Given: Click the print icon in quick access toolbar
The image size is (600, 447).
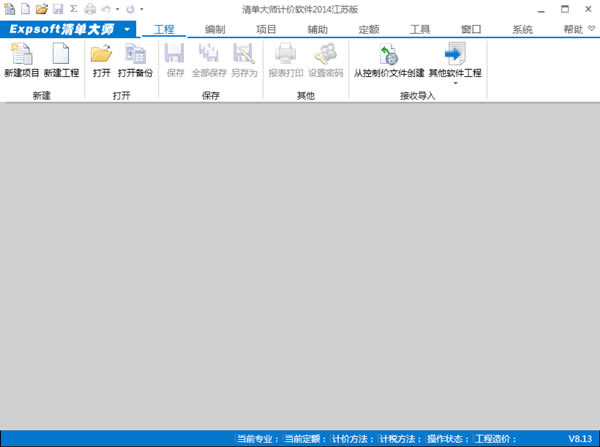Looking at the screenshot, I should tap(90, 8).
